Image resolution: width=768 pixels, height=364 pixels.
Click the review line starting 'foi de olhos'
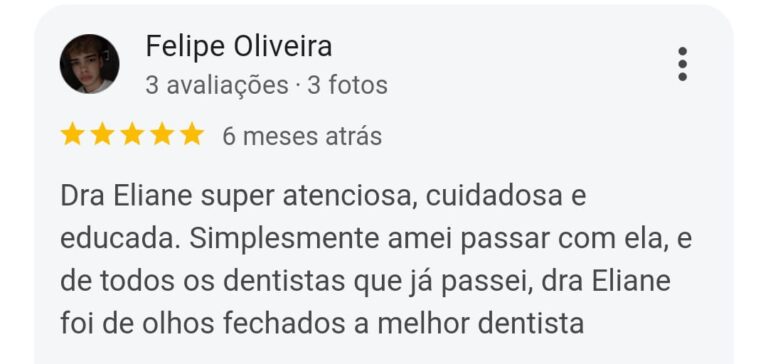click(x=322, y=324)
